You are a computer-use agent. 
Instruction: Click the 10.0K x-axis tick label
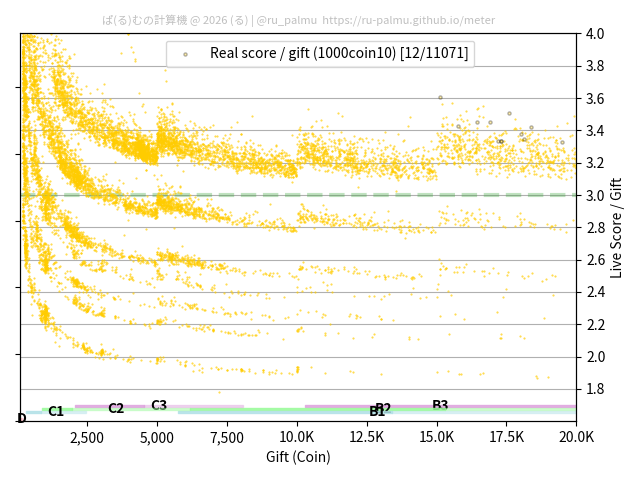click(x=297, y=437)
